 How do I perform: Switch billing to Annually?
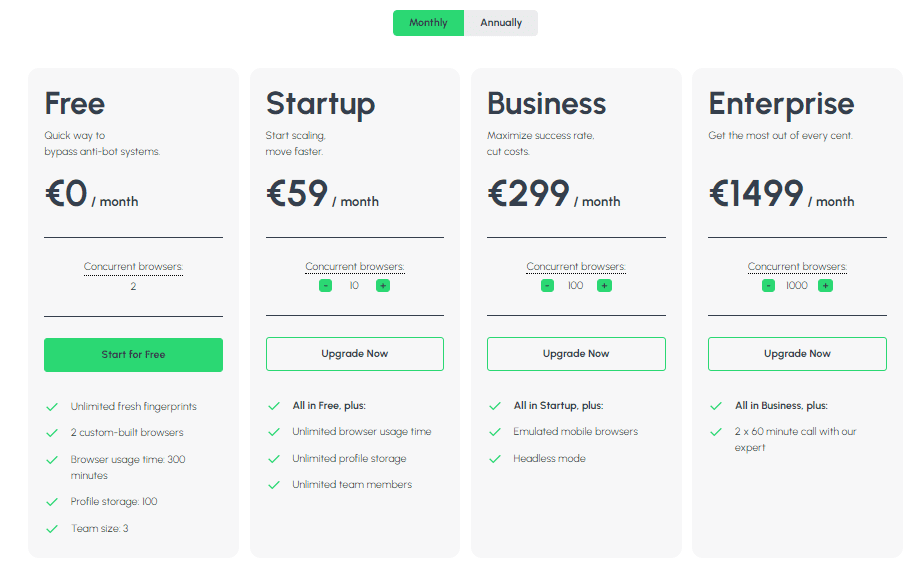coord(501,23)
